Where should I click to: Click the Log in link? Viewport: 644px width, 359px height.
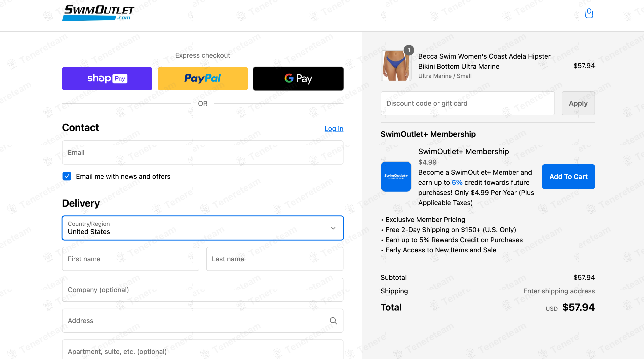[x=334, y=129]
